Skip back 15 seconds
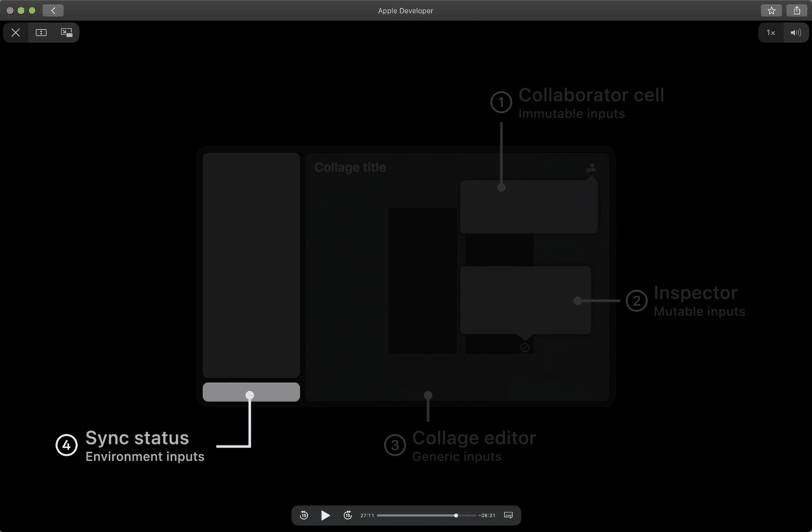The width and height of the screenshot is (812, 532). pos(304,515)
